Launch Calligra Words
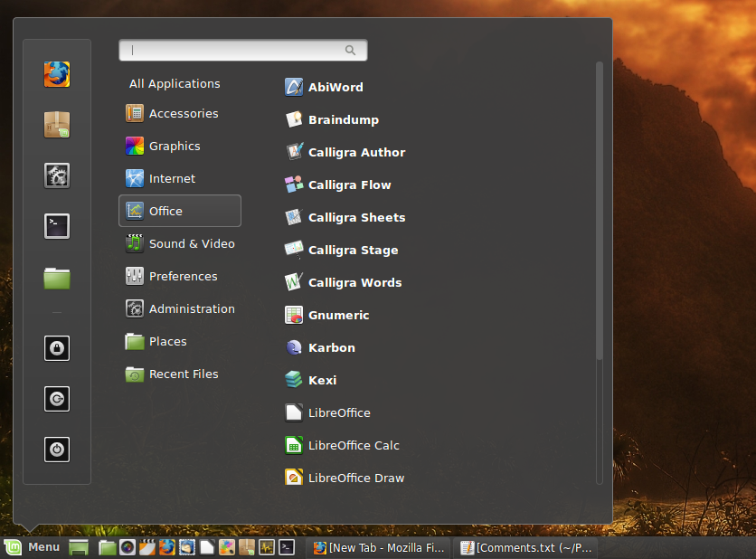Screen dimensions: 756x559 tap(344, 282)
